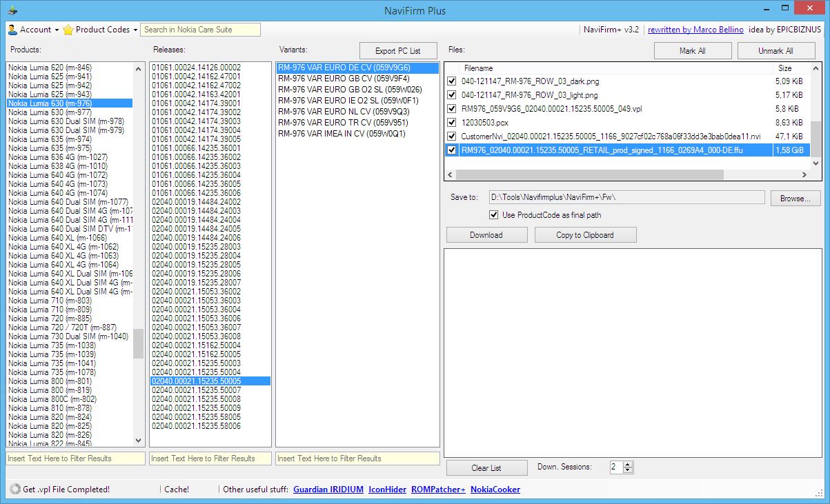Increase Down. Sessions with the up arrow
Screen dimensions: 830x504
628,465
